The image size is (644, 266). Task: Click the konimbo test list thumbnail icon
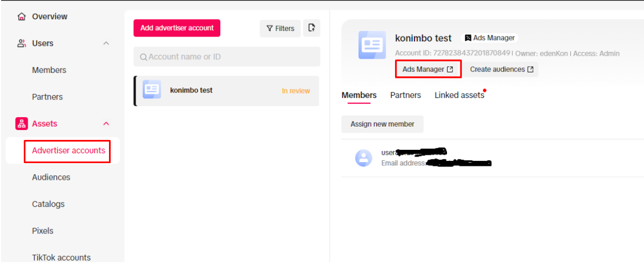[x=152, y=90]
